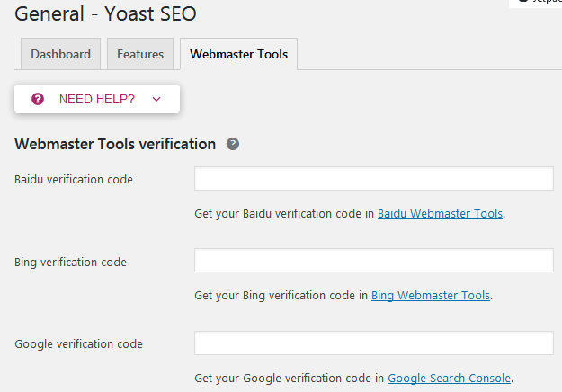Focus the Baidu verification code field
The width and height of the screenshot is (562, 392).
tap(374, 178)
